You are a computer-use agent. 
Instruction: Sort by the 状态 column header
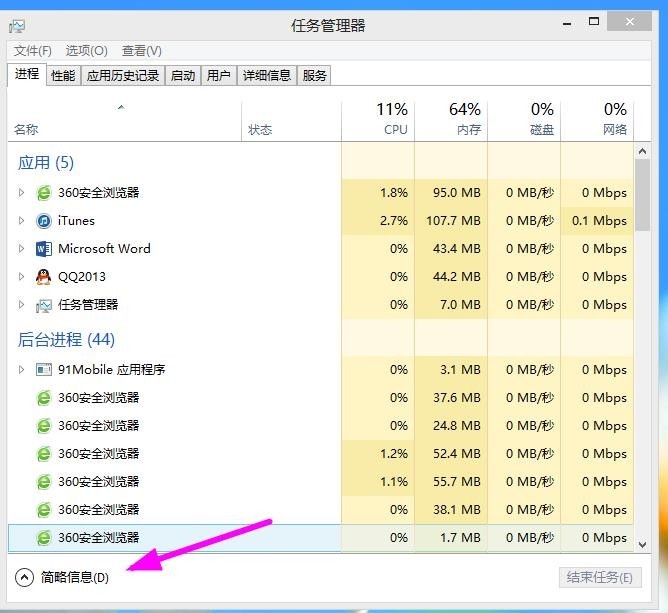291,121
